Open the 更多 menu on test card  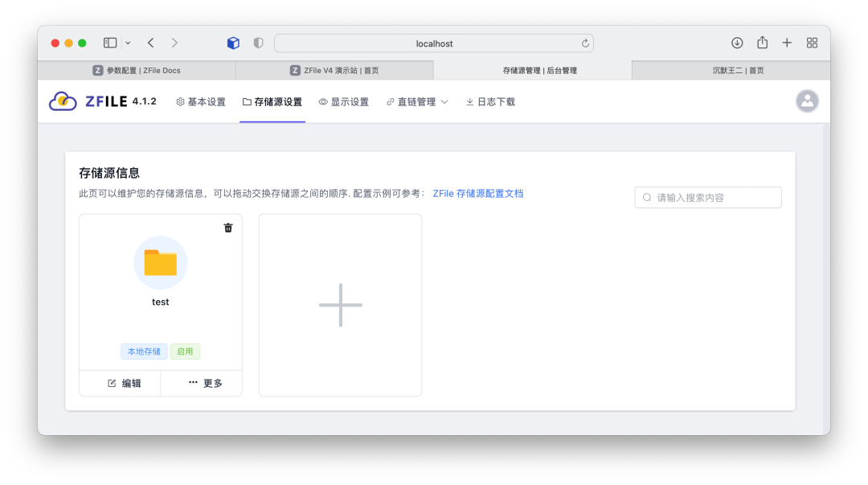coord(202,383)
